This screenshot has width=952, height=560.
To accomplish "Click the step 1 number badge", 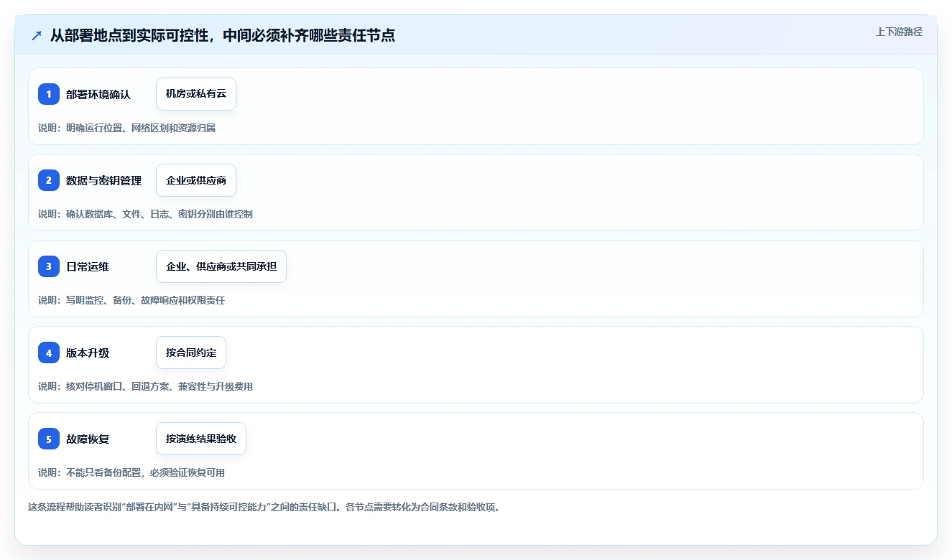I will pos(49,94).
